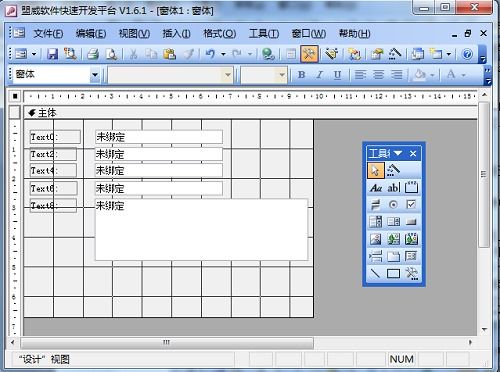The image size is (500, 372).
Task: Apply Bold with the B button
Action: click(301, 75)
